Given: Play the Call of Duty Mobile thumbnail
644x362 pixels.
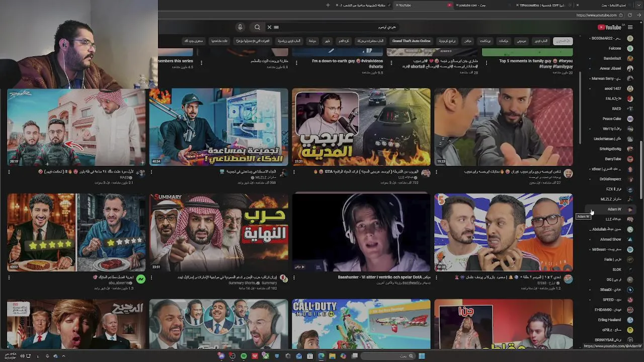Looking at the screenshot, I should tap(361, 324).
